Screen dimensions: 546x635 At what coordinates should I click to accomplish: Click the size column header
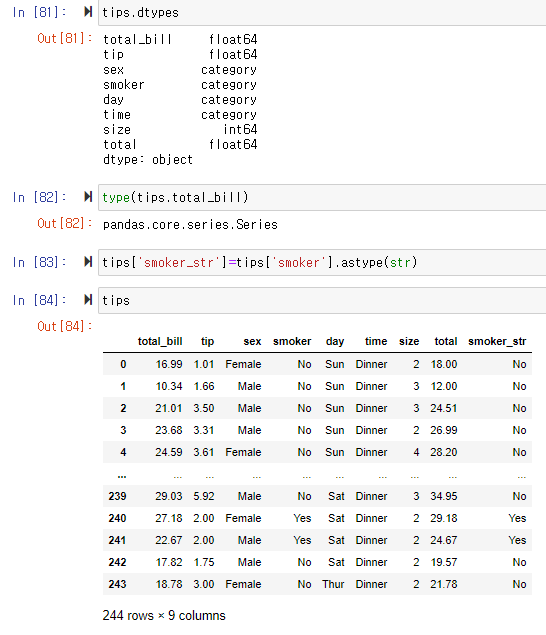coord(409,341)
